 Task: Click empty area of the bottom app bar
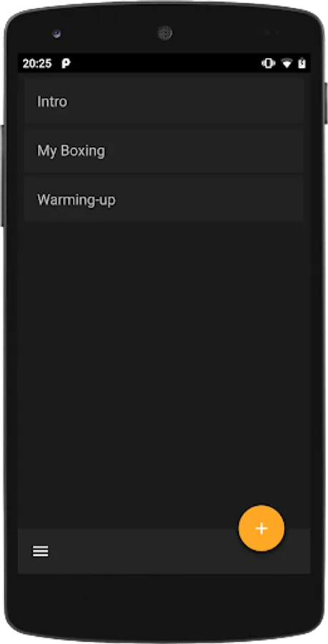[144, 551]
